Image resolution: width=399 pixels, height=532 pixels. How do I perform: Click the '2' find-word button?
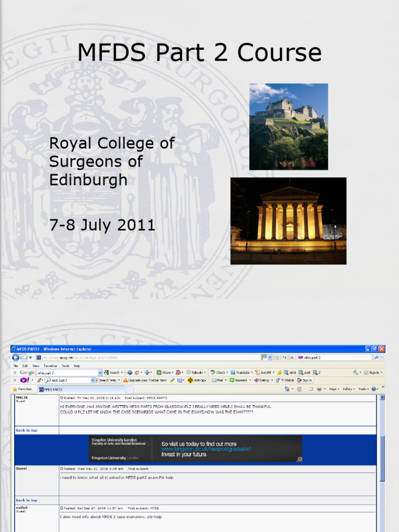pyautogui.click(x=317, y=373)
